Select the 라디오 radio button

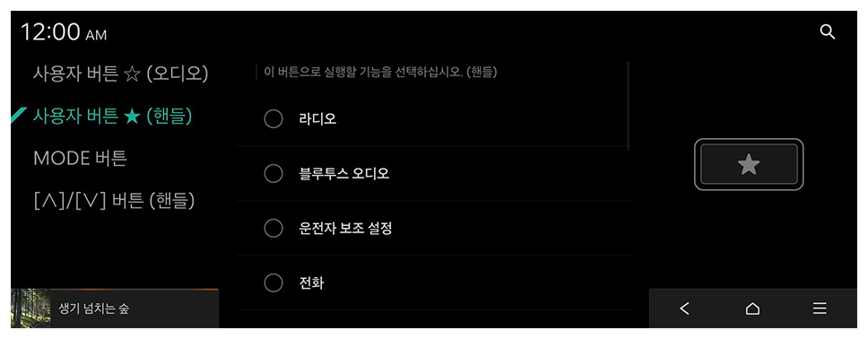[273, 119]
